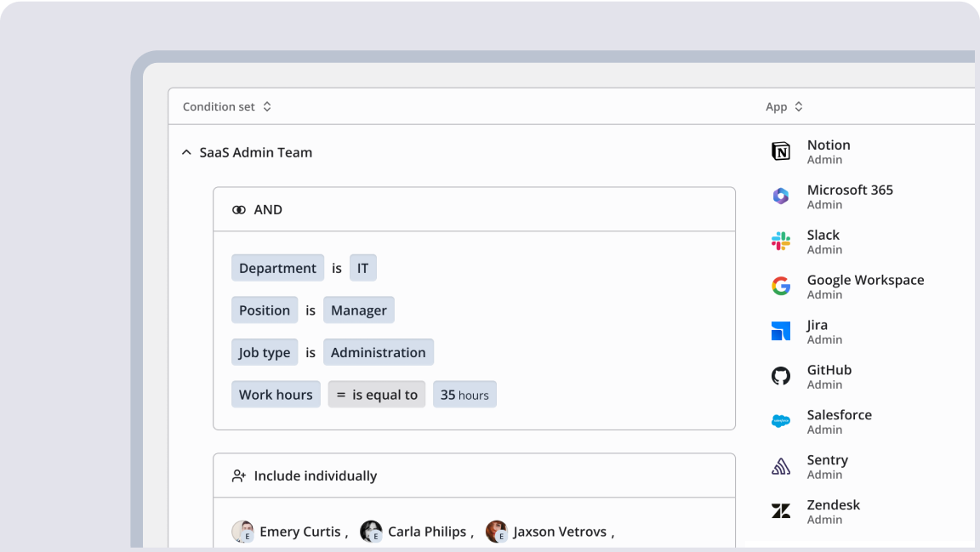Select Carla Philips user avatar

[x=371, y=532]
